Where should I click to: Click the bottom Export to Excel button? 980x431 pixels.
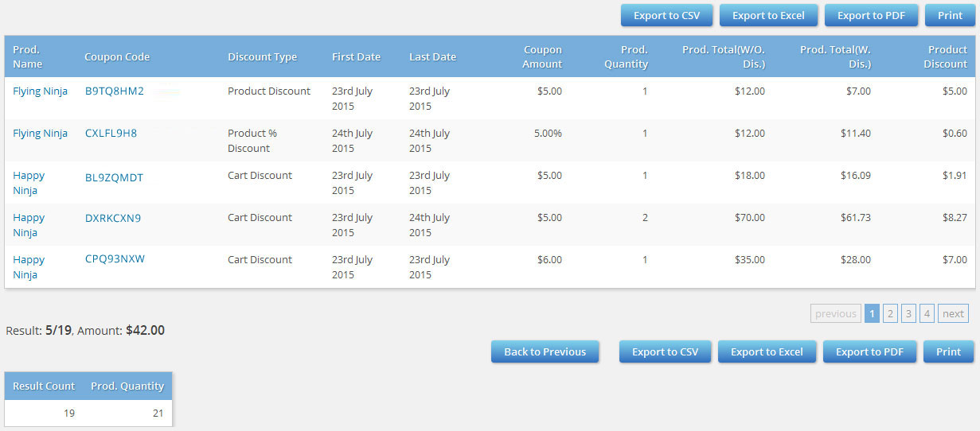pos(767,351)
